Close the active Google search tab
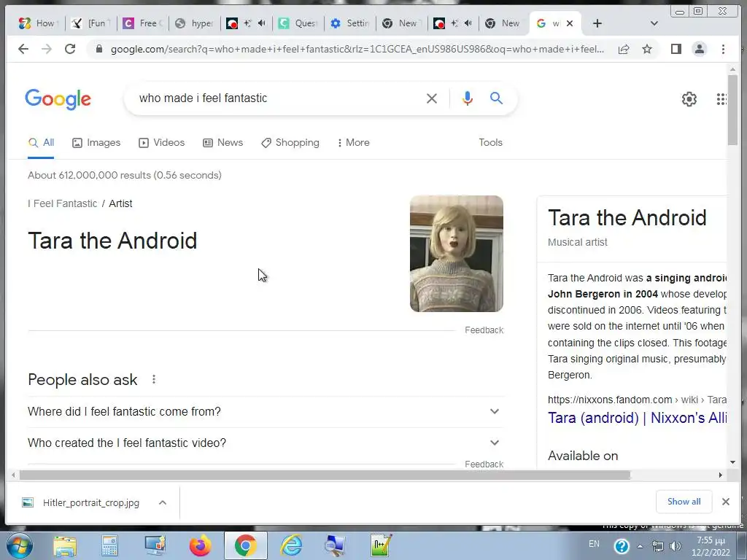747x560 pixels. point(570,23)
